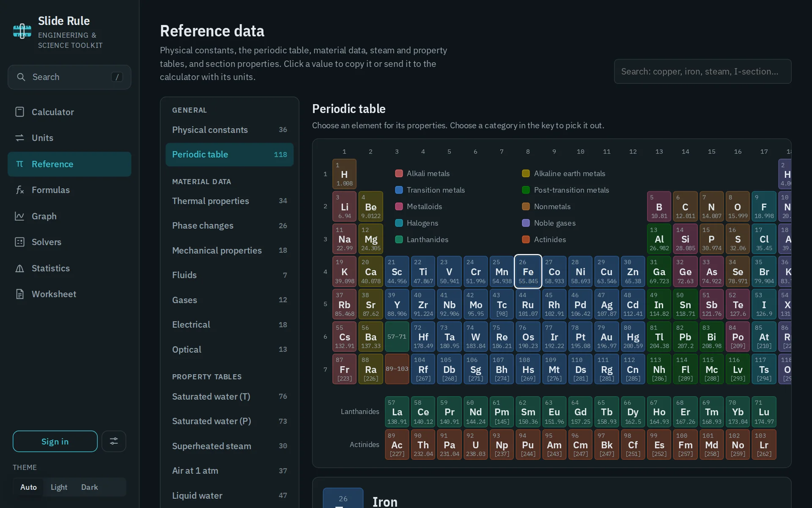812x508 pixels.
Task: Select the Periodic table section
Action: (230, 155)
